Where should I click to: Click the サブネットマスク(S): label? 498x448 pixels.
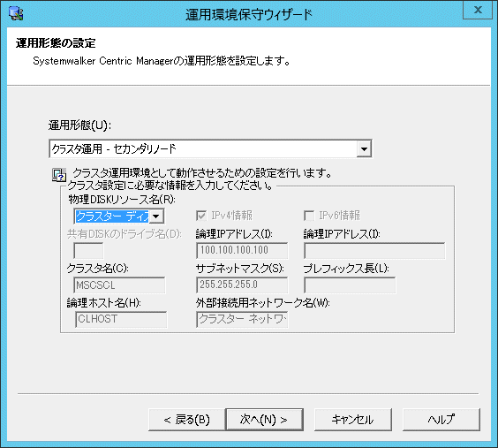240,269
